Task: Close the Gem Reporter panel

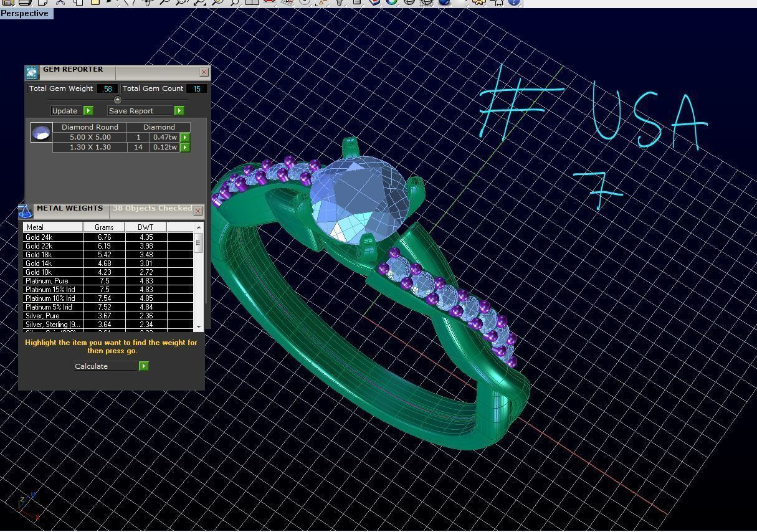Action: click(204, 72)
